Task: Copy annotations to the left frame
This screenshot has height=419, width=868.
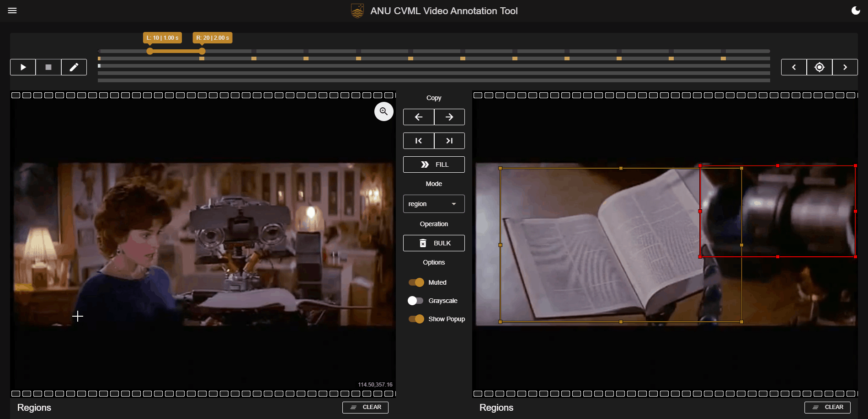Action: tap(419, 117)
